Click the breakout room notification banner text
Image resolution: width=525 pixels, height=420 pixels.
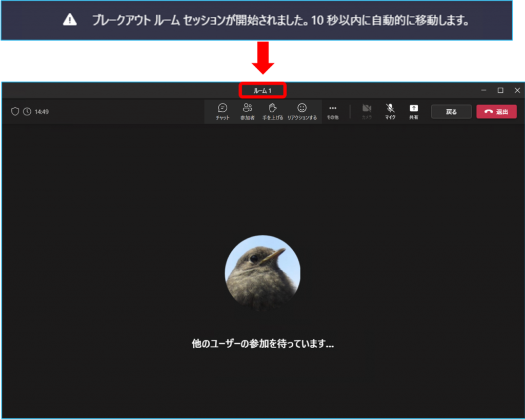[x=281, y=21]
